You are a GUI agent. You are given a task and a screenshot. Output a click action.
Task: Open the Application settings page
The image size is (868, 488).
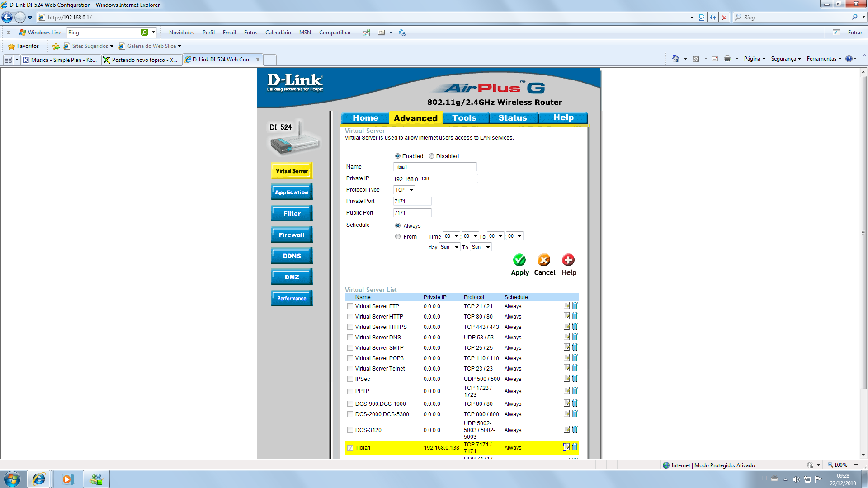(292, 192)
